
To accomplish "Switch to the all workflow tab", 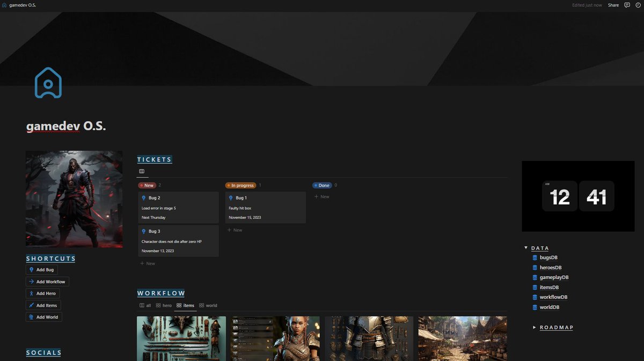I will 145,305.
